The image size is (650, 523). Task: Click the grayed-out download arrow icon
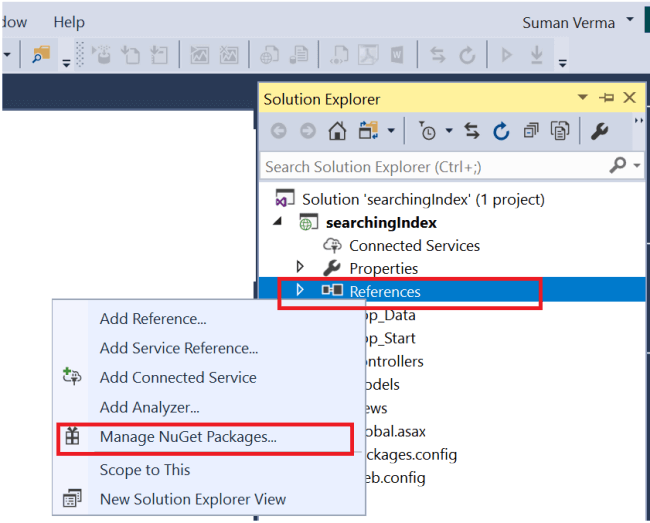536,55
